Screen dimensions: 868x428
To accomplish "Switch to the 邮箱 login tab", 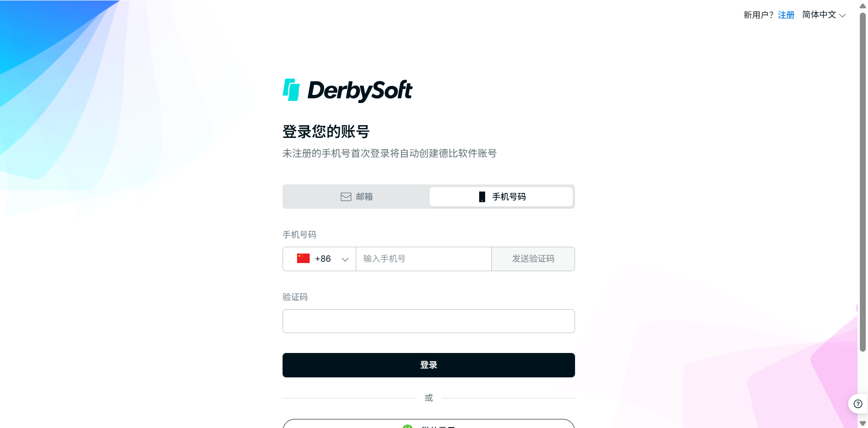I will click(x=357, y=197).
